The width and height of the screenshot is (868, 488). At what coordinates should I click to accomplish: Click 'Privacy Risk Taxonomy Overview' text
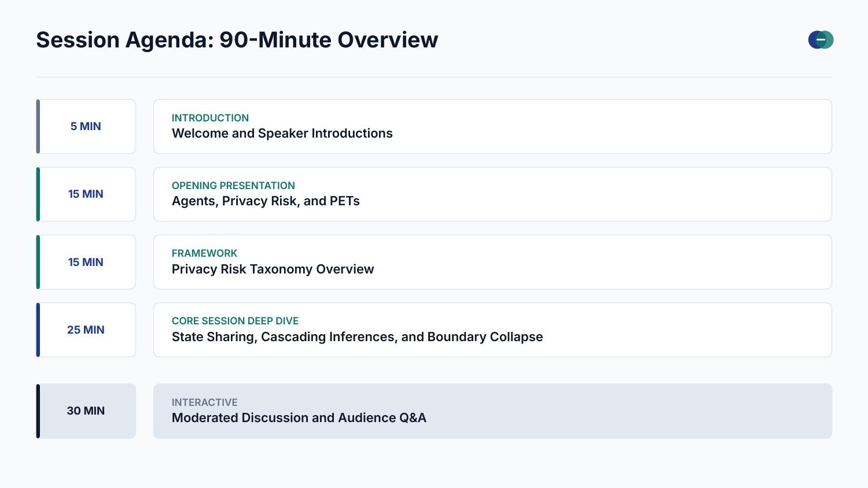(273, 269)
